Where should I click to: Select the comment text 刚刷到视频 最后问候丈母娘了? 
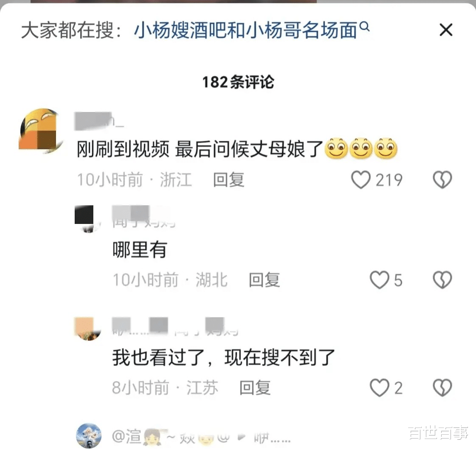[200, 149]
